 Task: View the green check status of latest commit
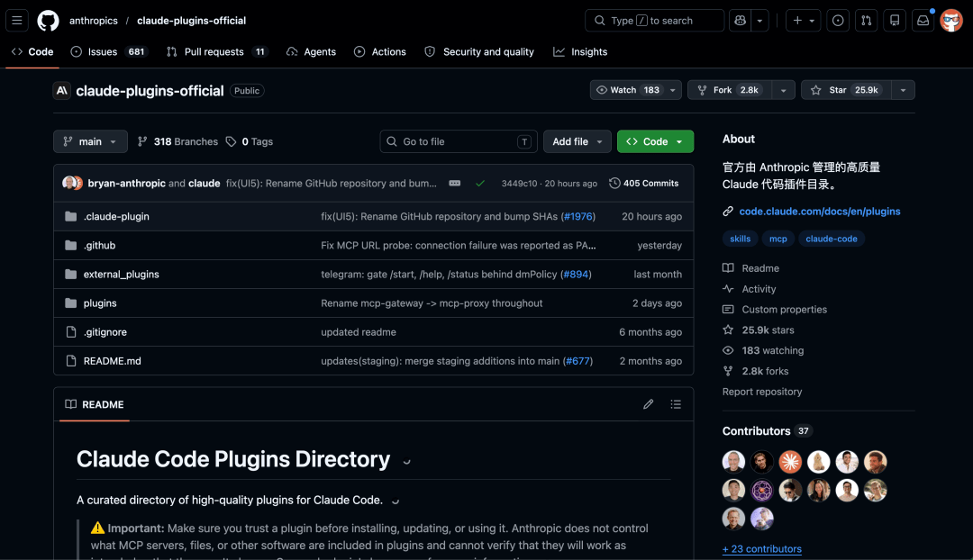point(480,184)
